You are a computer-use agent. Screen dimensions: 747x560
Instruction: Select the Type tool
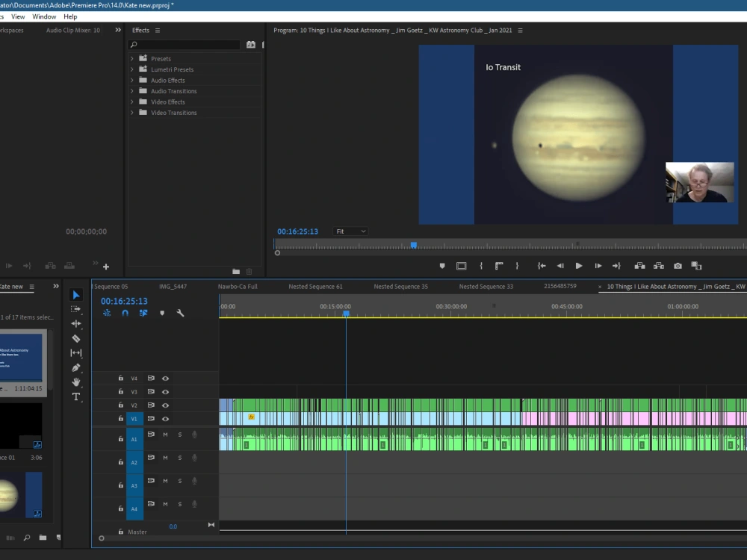coord(75,396)
